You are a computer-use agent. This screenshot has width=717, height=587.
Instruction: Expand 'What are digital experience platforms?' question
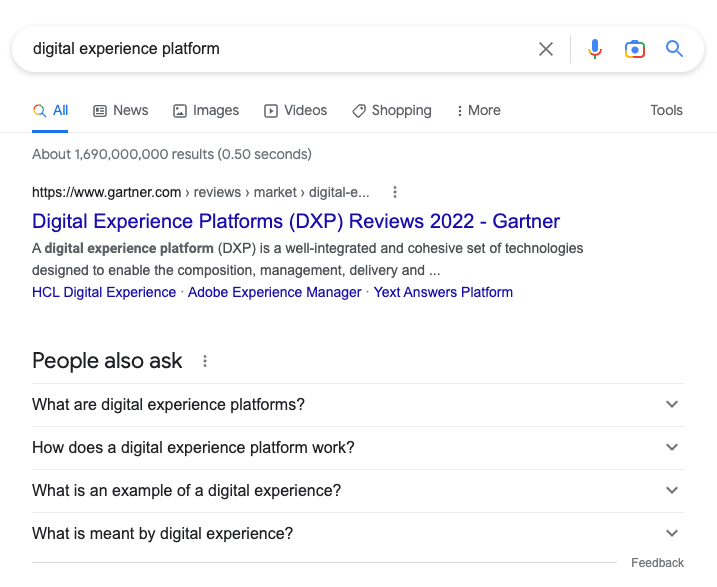click(358, 405)
